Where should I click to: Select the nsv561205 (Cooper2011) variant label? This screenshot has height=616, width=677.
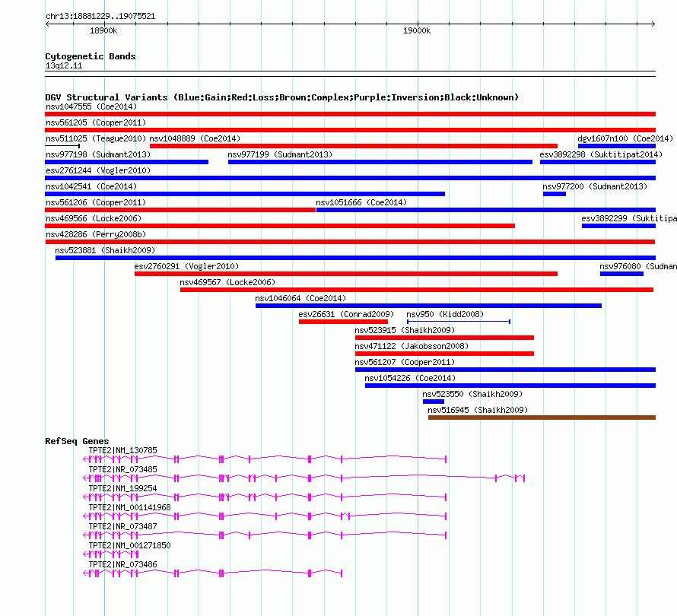[96, 122]
